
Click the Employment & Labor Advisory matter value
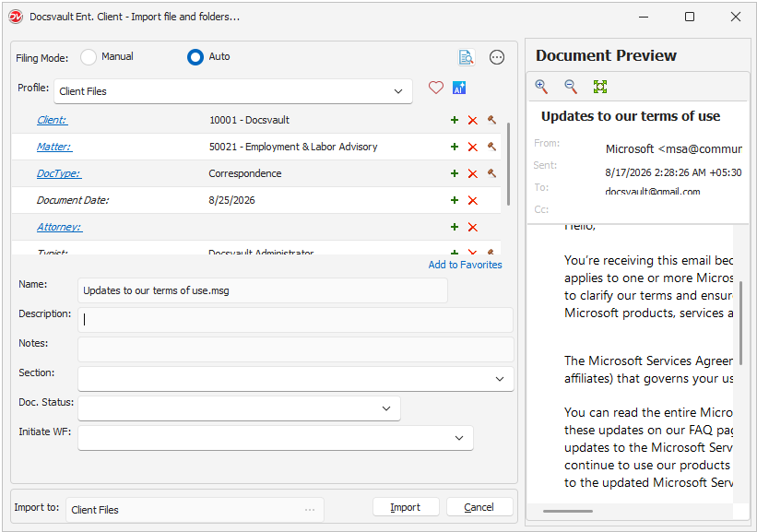tap(293, 147)
